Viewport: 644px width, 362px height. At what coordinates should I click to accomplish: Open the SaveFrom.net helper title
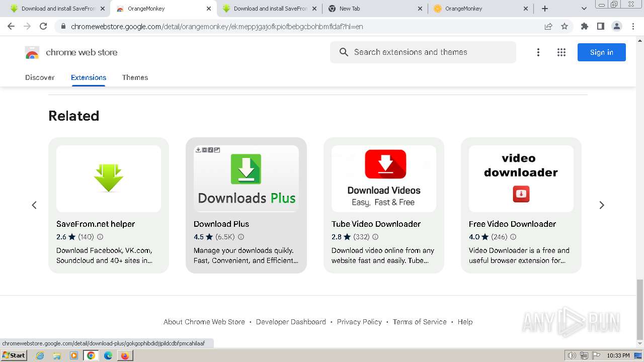pyautogui.click(x=96, y=224)
